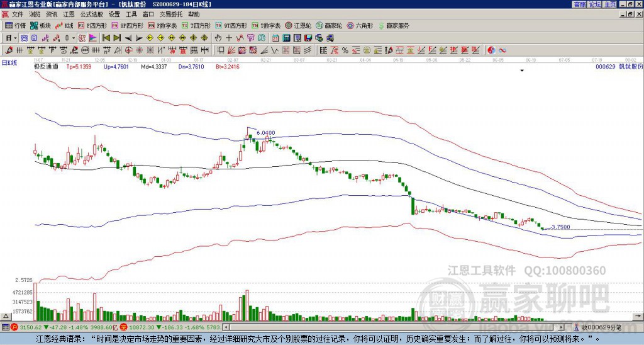
Task: Open the 浏览 menu
Action: pyautogui.click(x=35, y=14)
